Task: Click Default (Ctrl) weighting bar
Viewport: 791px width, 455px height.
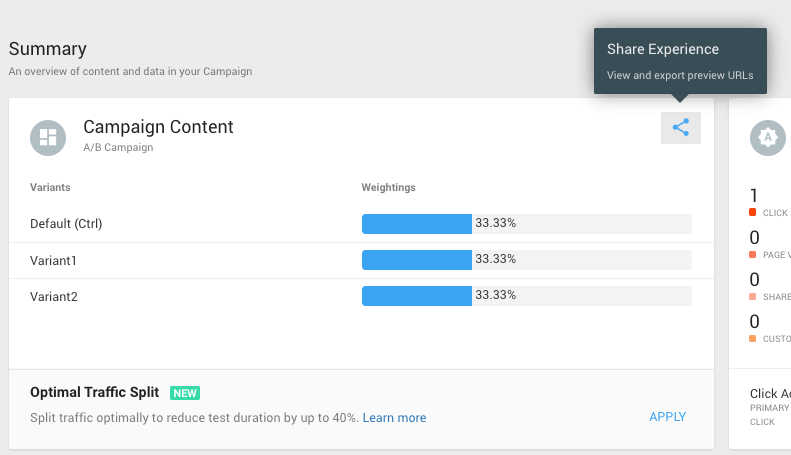Action: tap(527, 224)
